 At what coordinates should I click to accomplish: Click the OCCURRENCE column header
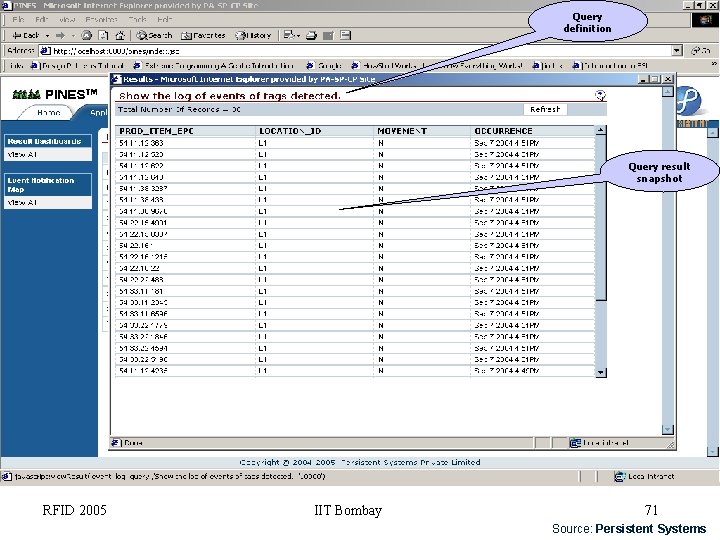pyautogui.click(x=503, y=131)
